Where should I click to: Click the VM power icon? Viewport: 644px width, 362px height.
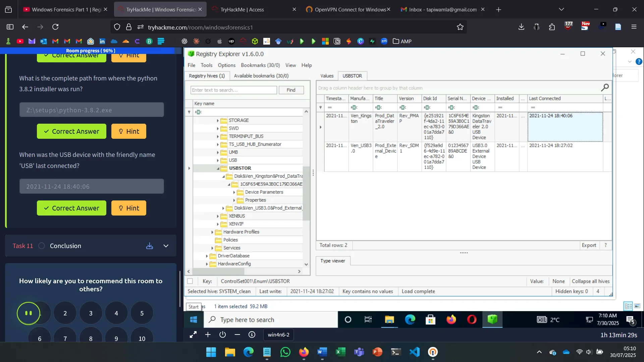point(222,335)
